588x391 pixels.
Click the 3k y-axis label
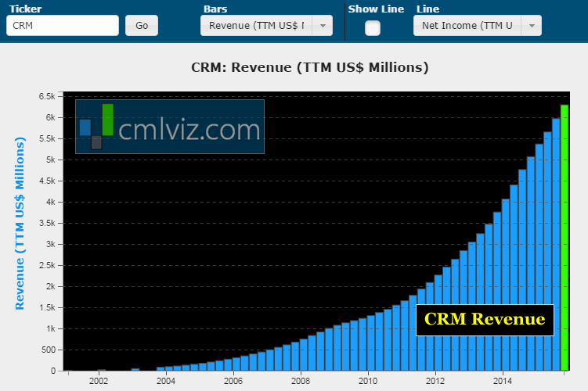click(50, 244)
